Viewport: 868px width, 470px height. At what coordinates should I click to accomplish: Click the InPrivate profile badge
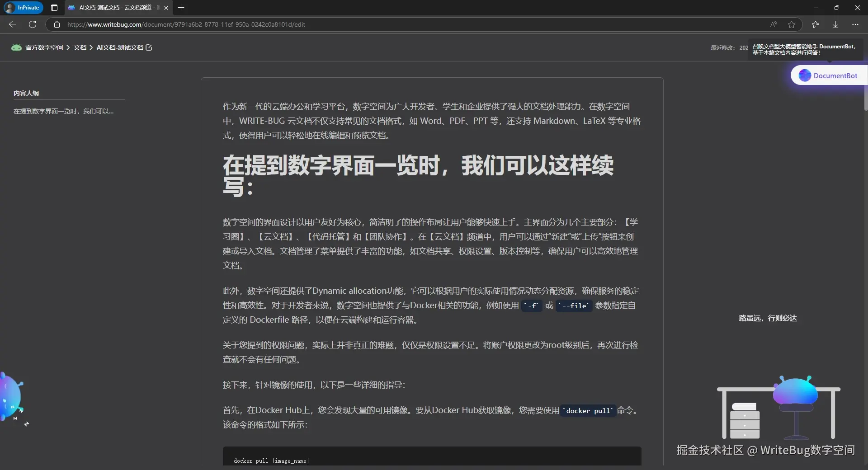coord(23,8)
